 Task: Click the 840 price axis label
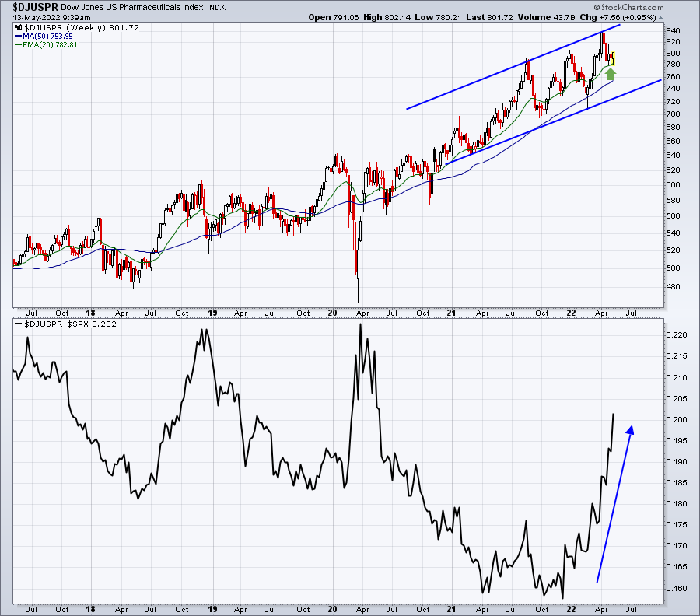click(673, 31)
